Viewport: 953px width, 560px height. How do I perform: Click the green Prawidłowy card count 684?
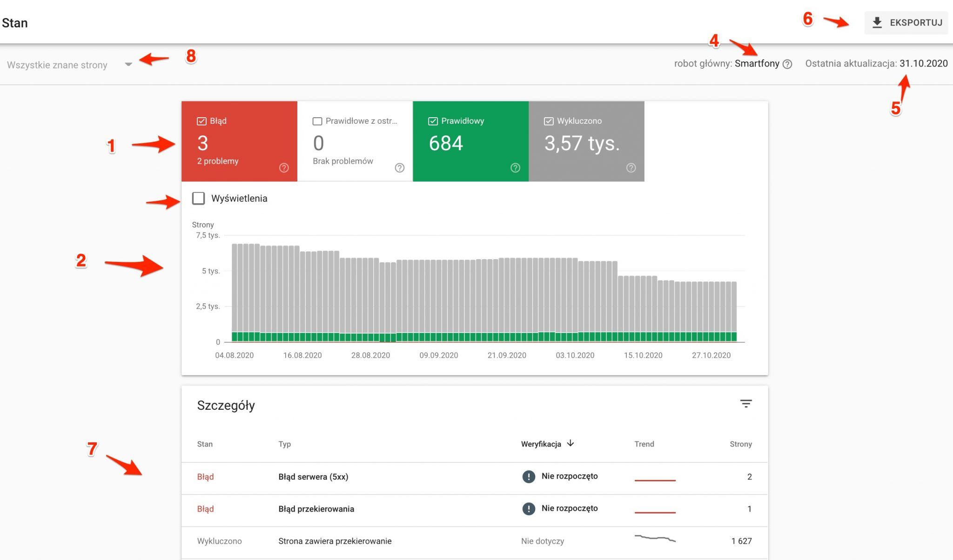[446, 143]
